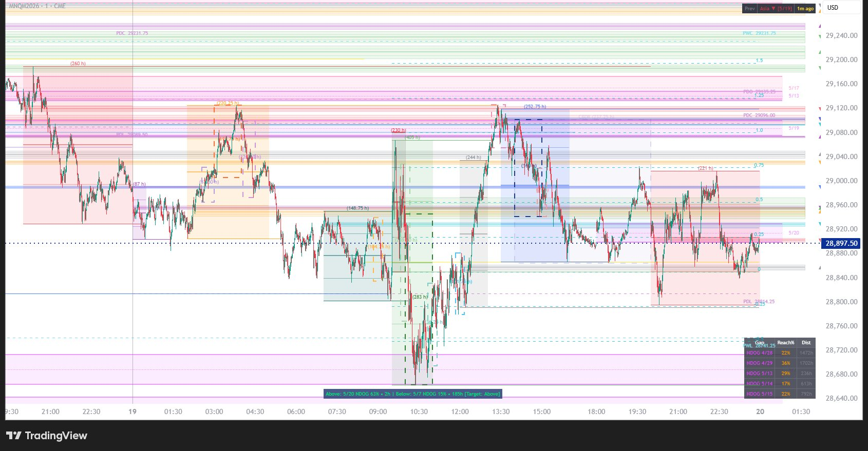This screenshot has width=868, height=451.
Task: Click the 'Asia ▼ [5/19]' session cell
Action: [x=776, y=9]
